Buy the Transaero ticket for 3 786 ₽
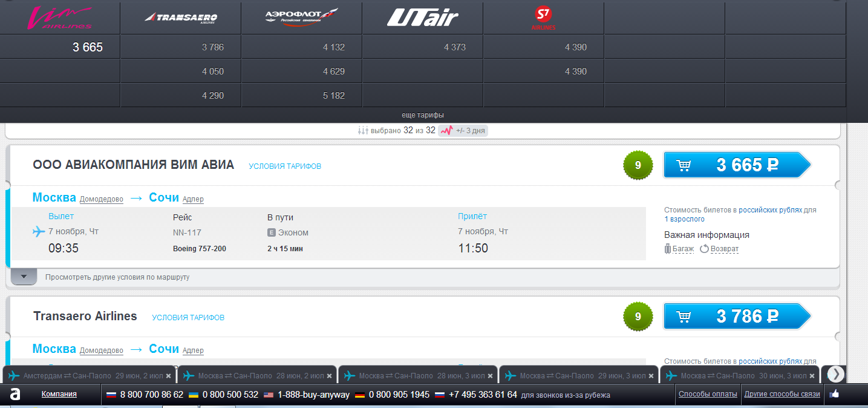This screenshot has width=868, height=408. 737,316
